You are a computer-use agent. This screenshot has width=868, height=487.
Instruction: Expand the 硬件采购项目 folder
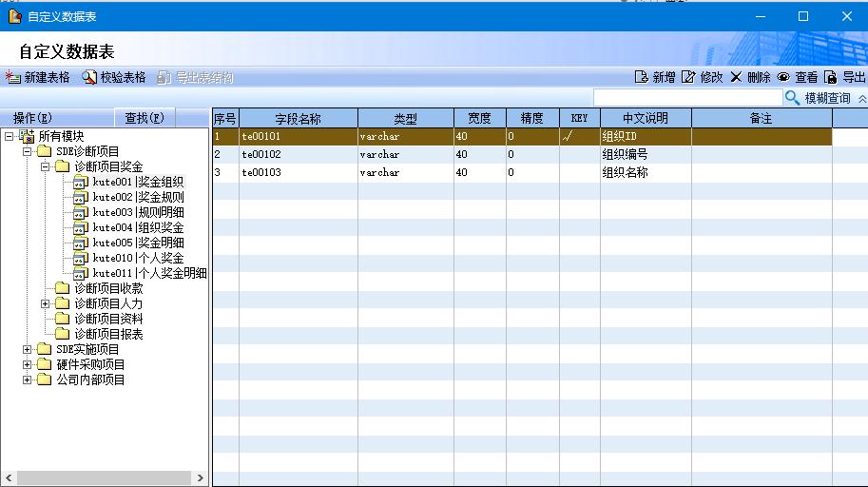pyautogui.click(x=28, y=364)
